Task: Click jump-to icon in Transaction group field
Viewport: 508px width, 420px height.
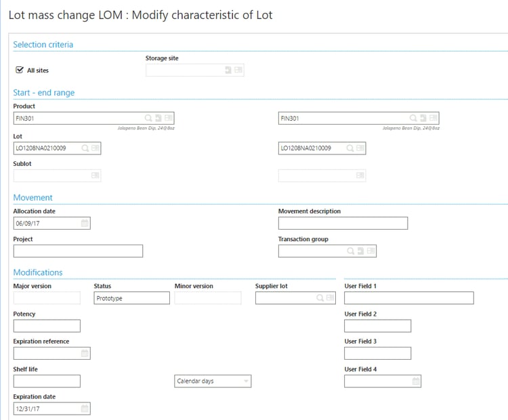Action: [x=360, y=251]
